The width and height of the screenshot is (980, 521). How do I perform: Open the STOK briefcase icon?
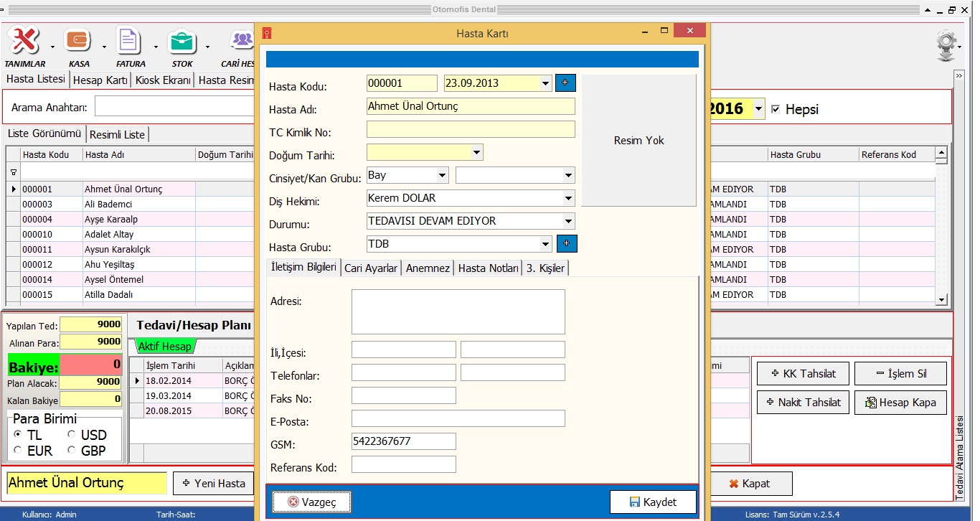182,42
